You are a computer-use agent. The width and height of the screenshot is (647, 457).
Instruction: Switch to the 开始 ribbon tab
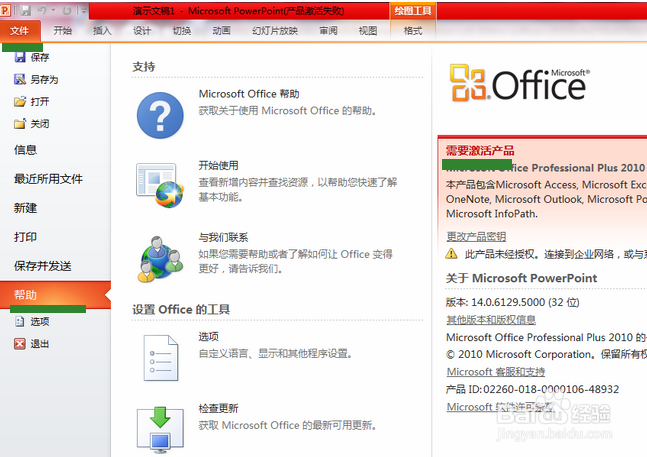pos(63,31)
